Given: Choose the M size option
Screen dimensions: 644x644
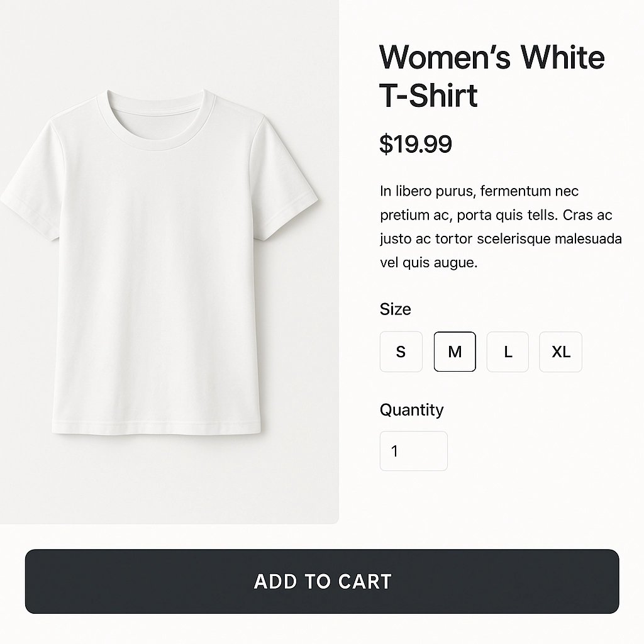Looking at the screenshot, I should coord(455,352).
